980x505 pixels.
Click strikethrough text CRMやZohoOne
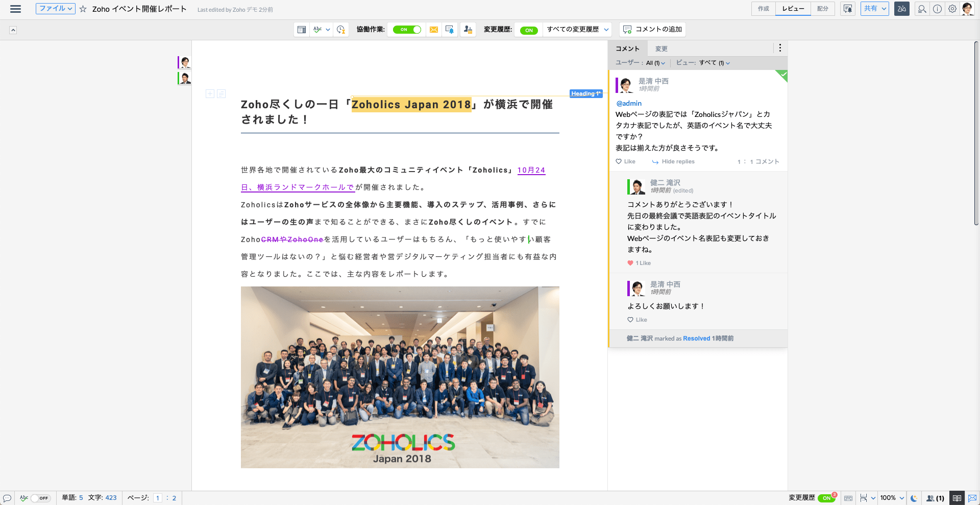[x=292, y=239]
